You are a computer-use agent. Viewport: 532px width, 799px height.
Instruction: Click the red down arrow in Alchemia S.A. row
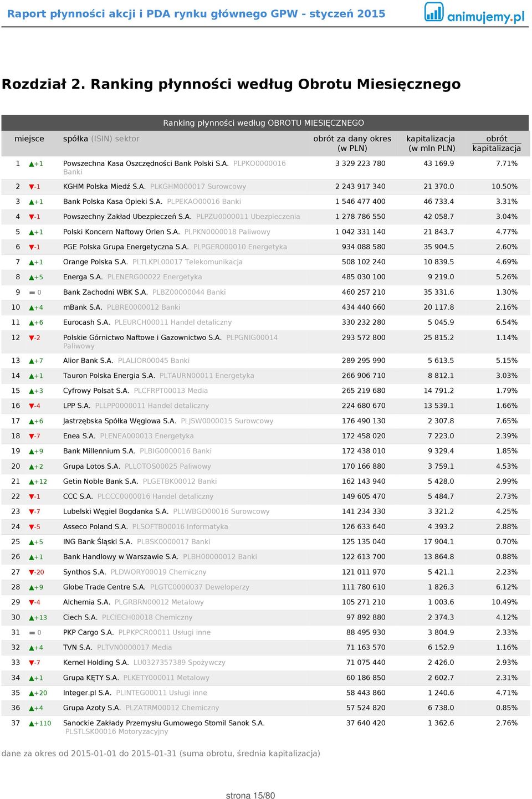pyautogui.click(x=32, y=602)
